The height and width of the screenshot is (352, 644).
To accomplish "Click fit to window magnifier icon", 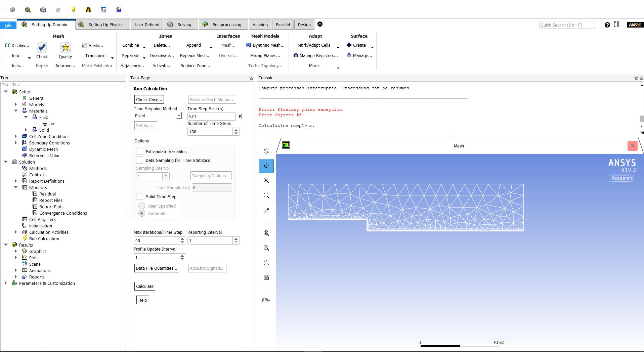I will (x=266, y=233).
